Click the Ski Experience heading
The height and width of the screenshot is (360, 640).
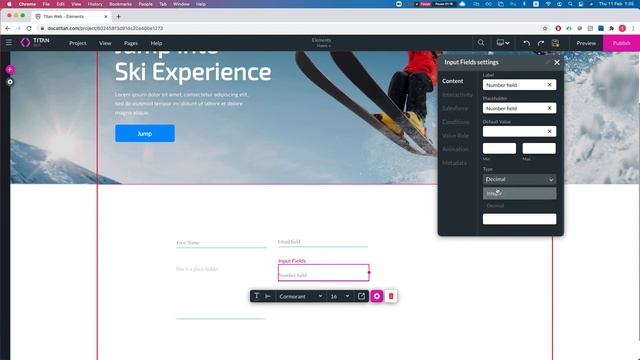pyautogui.click(x=193, y=72)
